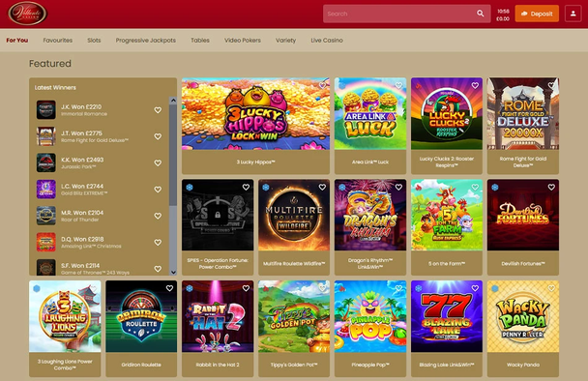Click the £0.00 balance display

(x=503, y=18)
